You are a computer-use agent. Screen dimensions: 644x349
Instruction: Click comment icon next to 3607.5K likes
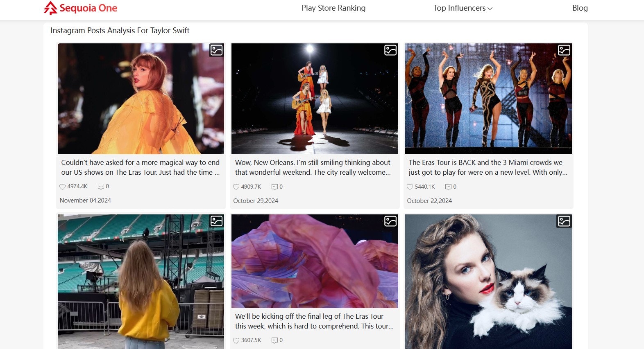(x=274, y=340)
